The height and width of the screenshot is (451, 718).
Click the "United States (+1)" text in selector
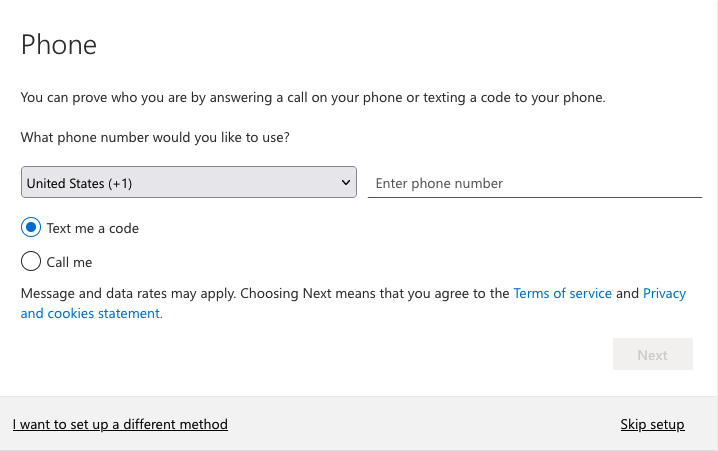tap(80, 183)
